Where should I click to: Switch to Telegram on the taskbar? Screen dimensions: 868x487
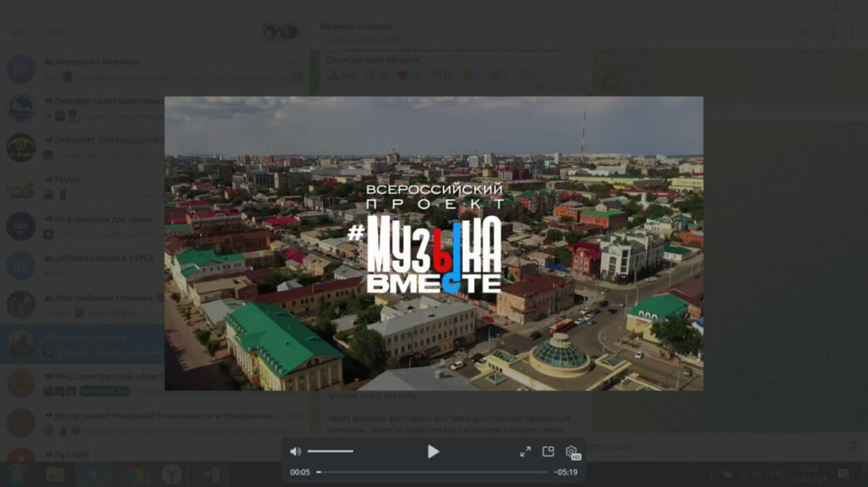click(92, 475)
